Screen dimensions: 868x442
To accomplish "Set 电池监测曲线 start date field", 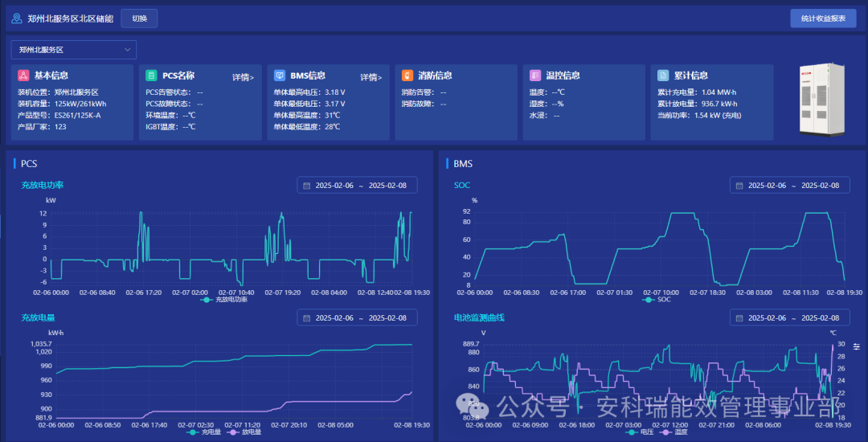I will 768,318.
